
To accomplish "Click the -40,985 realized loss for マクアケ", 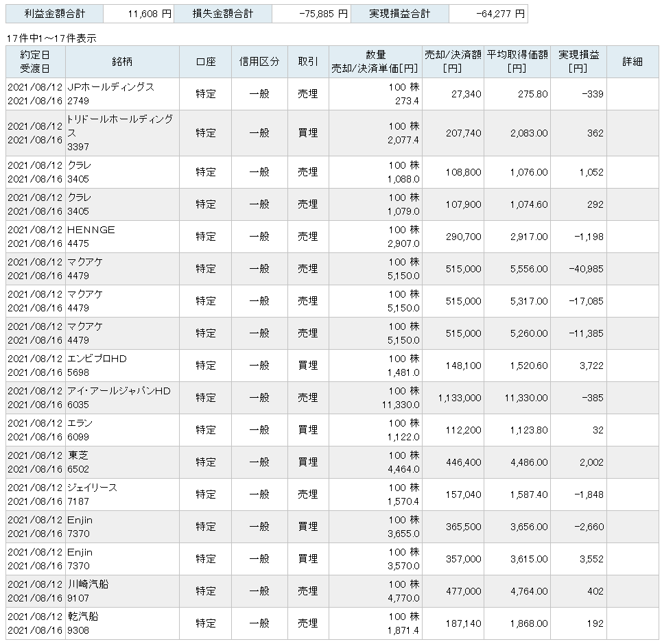I will 586,269.
